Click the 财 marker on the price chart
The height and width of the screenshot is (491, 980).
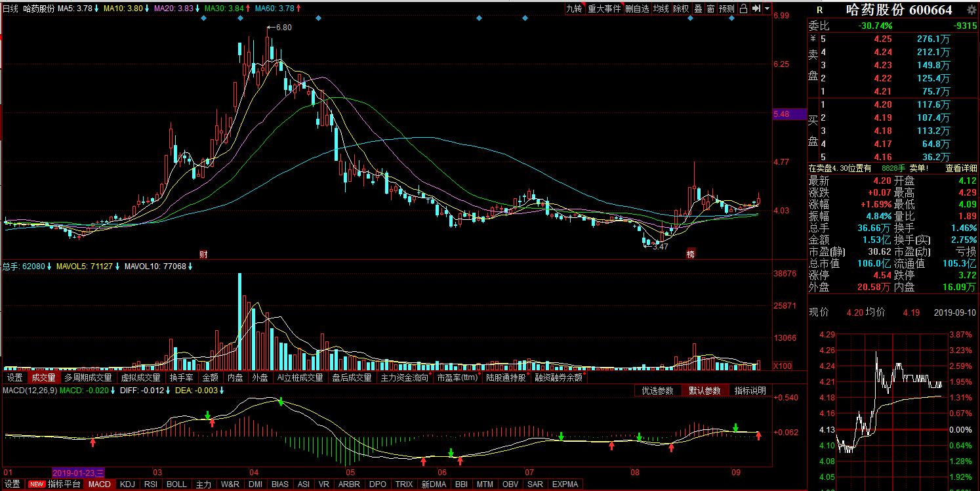tap(203, 254)
